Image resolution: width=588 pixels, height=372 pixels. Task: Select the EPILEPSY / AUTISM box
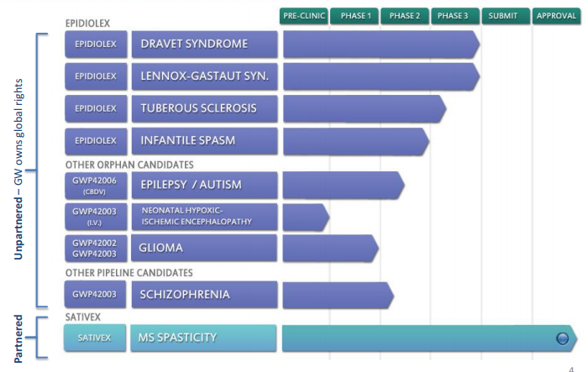click(205, 186)
